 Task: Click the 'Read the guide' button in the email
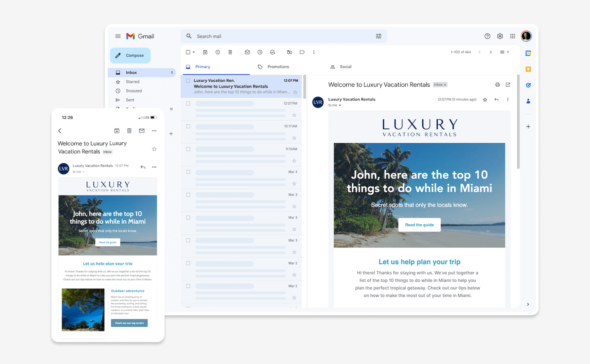point(419,225)
